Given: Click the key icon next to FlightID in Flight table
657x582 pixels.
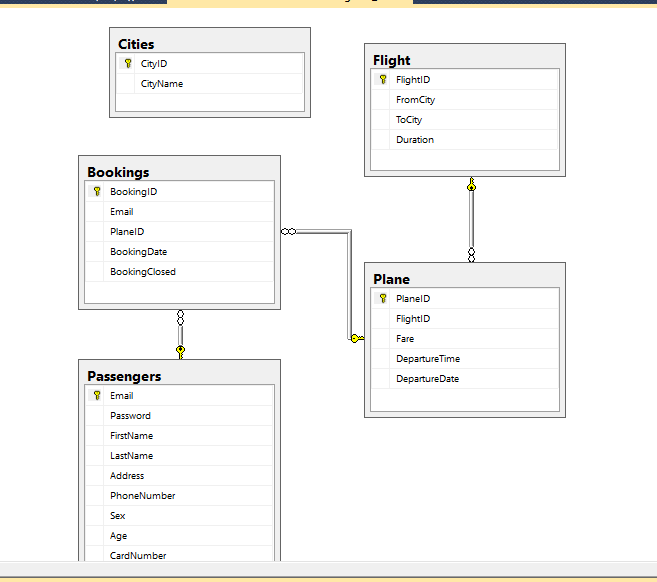Looking at the screenshot, I should coord(383,80).
